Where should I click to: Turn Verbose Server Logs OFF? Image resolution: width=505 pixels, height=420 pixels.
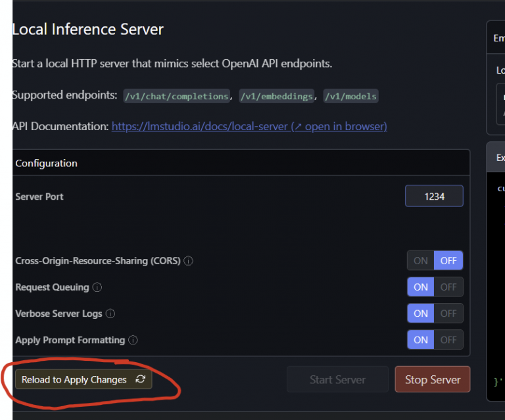[x=448, y=314]
